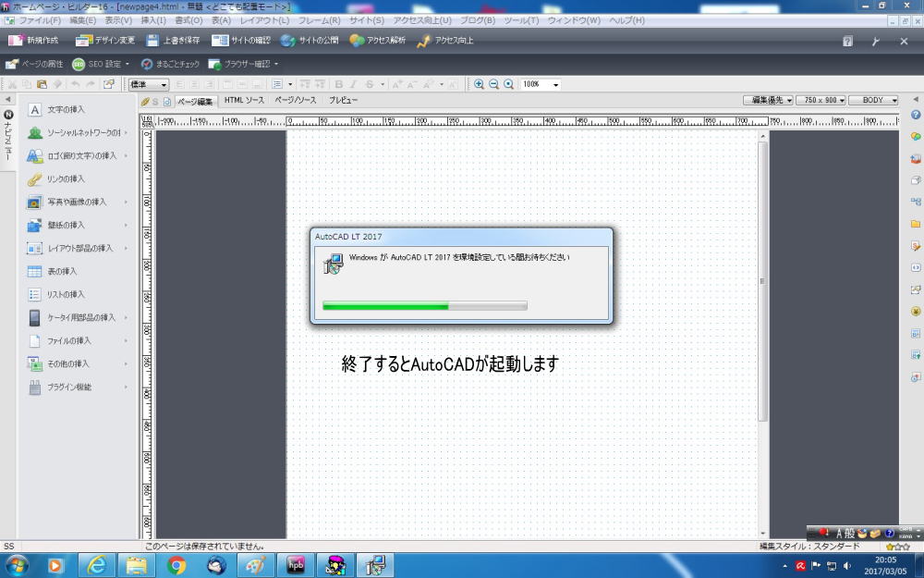Image resolution: width=924 pixels, height=578 pixels.
Task: Choose ソーシャルネットワーク insert item
Action: coord(77,132)
